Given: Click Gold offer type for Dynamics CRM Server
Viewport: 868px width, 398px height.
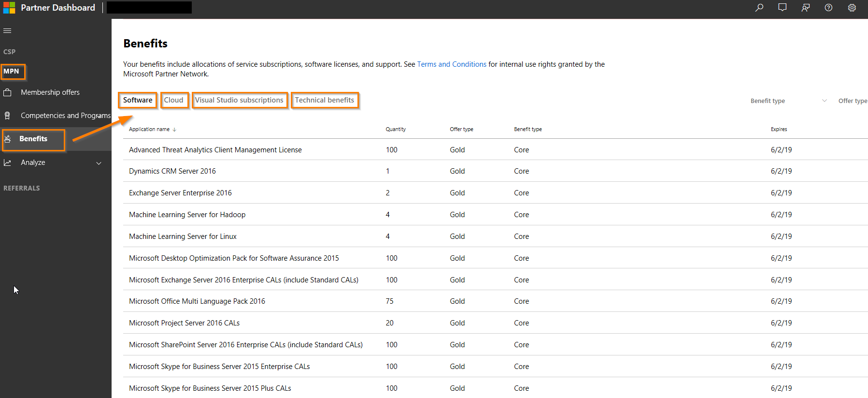Looking at the screenshot, I should [x=457, y=171].
